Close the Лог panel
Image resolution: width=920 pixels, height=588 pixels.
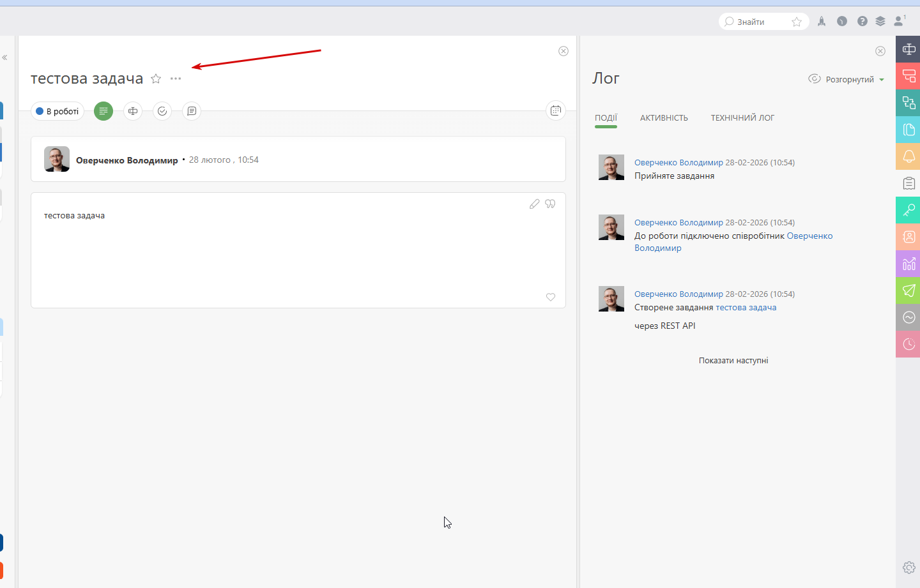[880, 51]
